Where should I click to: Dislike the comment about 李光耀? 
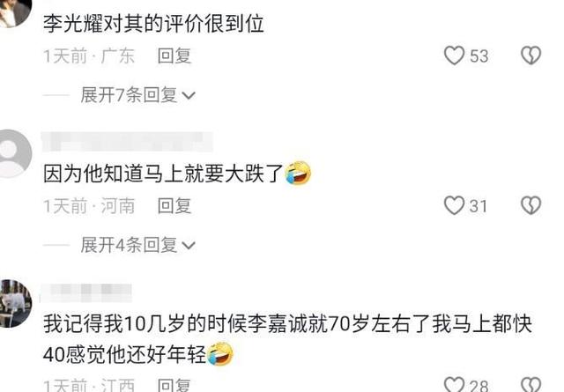pyautogui.click(x=531, y=55)
